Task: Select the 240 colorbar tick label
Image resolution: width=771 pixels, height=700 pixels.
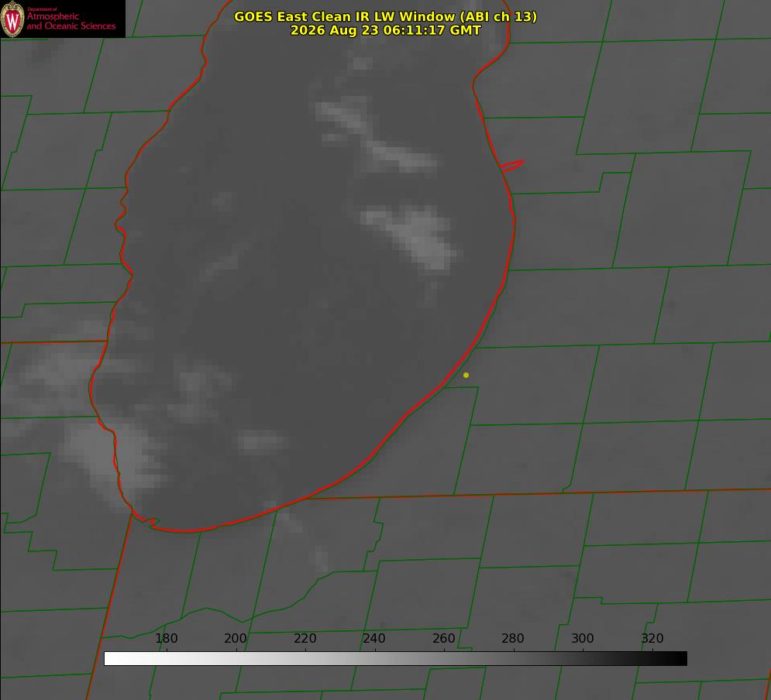Action: (x=374, y=638)
